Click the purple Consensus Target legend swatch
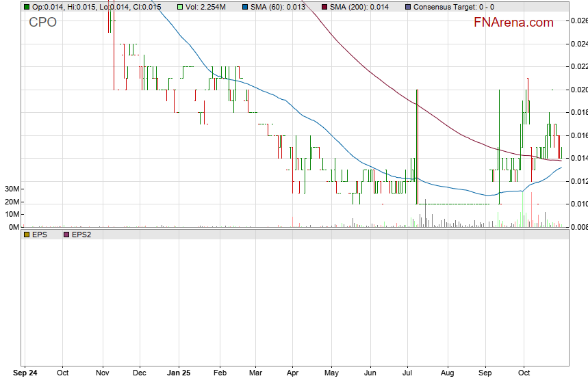The image size is (588, 387). [408, 7]
